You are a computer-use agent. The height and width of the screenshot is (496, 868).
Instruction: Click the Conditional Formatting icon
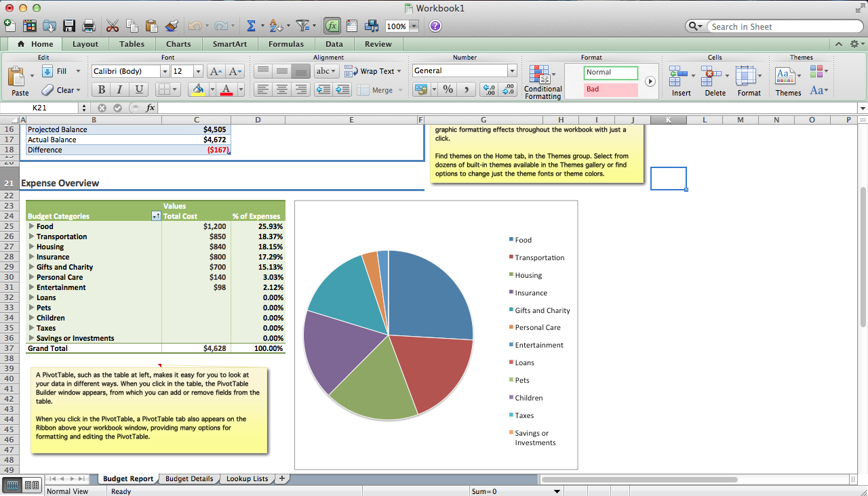click(543, 83)
